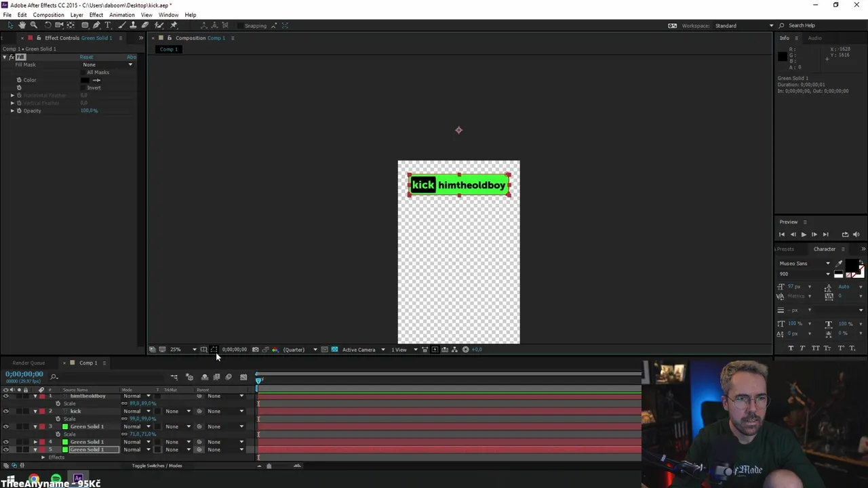The width and height of the screenshot is (868, 488).
Task: Click the Search Help input field
Action: coord(825,26)
